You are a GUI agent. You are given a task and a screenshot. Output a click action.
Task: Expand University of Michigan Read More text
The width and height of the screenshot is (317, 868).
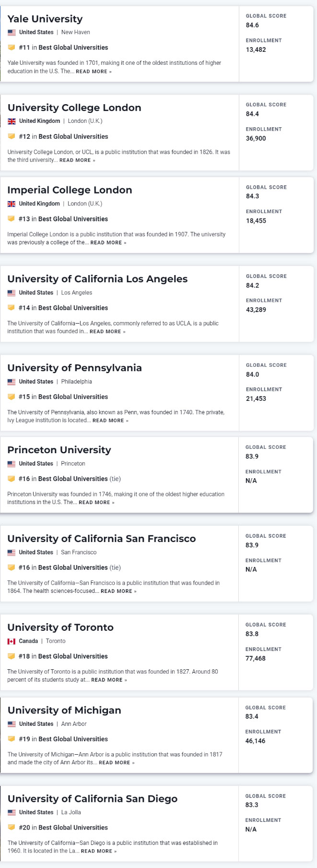coord(117,762)
